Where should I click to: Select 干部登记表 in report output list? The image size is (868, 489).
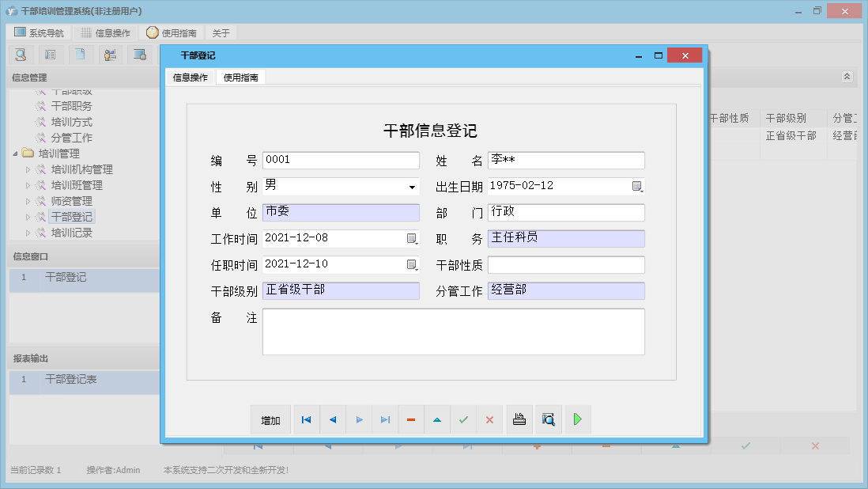(x=71, y=380)
